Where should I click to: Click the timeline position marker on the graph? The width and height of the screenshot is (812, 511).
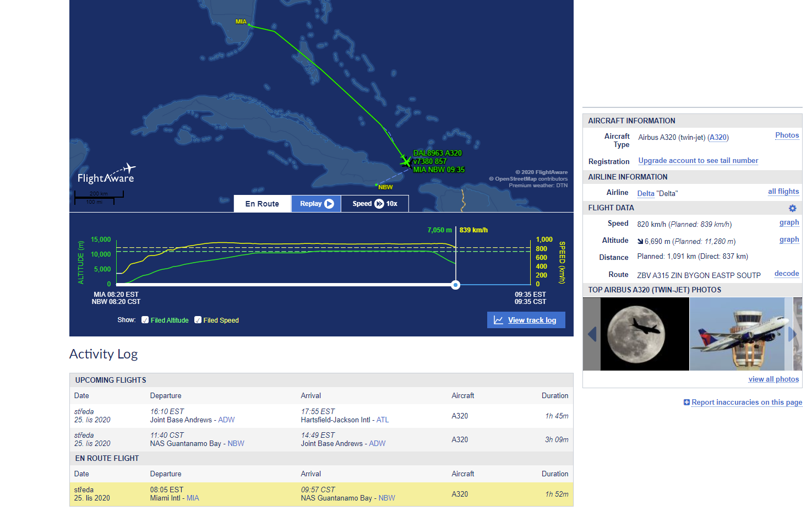tap(455, 285)
